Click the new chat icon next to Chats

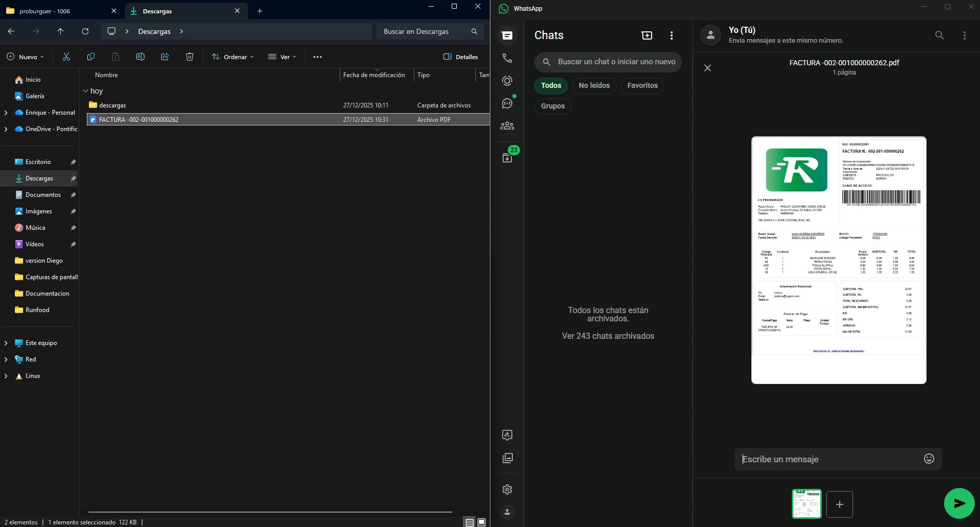(x=647, y=35)
